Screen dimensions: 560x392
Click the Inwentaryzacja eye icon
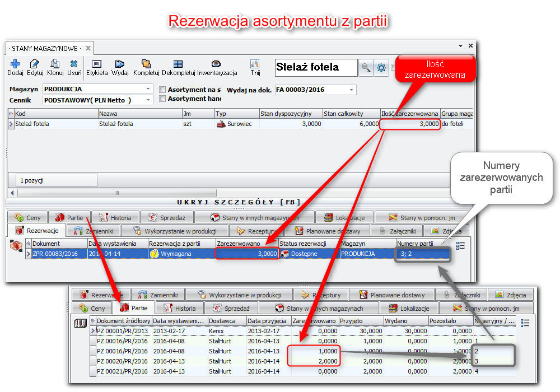click(x=217, y=64)
